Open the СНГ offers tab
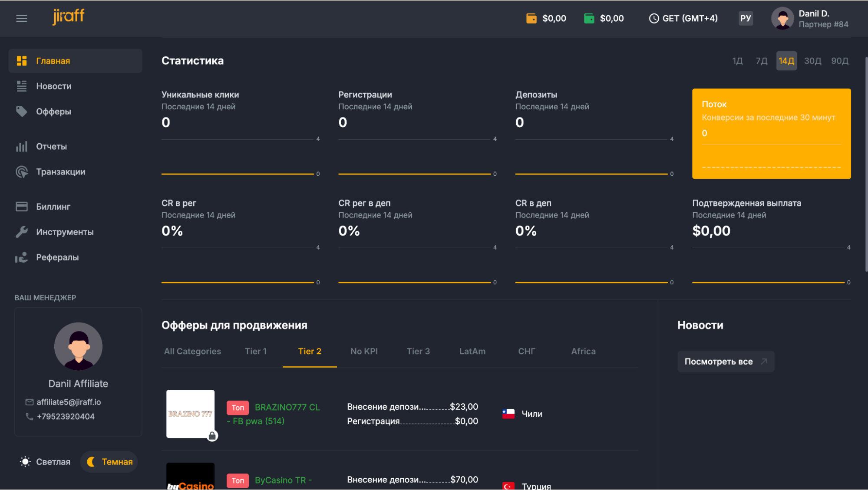This screenshot has height=490, width=868. click(x=527, y=352)
